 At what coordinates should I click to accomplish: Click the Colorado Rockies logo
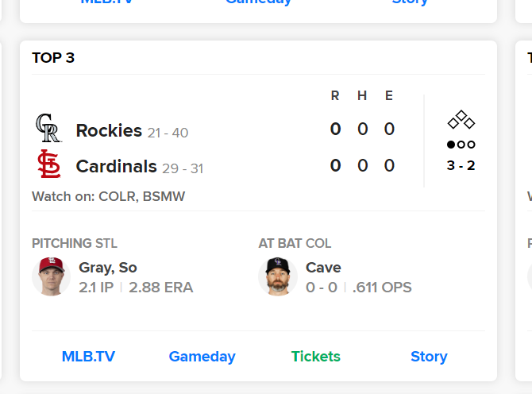click(48, 128)
